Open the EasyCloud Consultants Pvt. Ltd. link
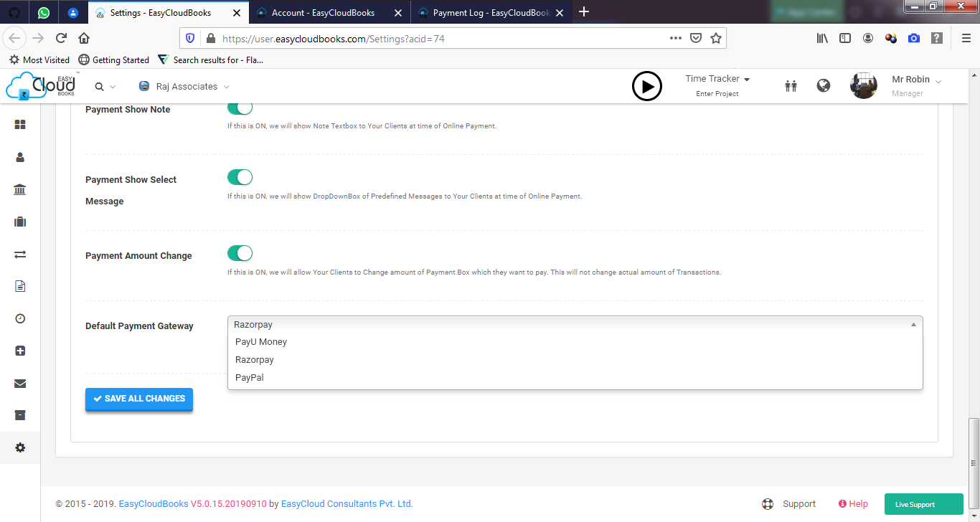The width and height of the screenshot is (980, 522). point(347,504)
